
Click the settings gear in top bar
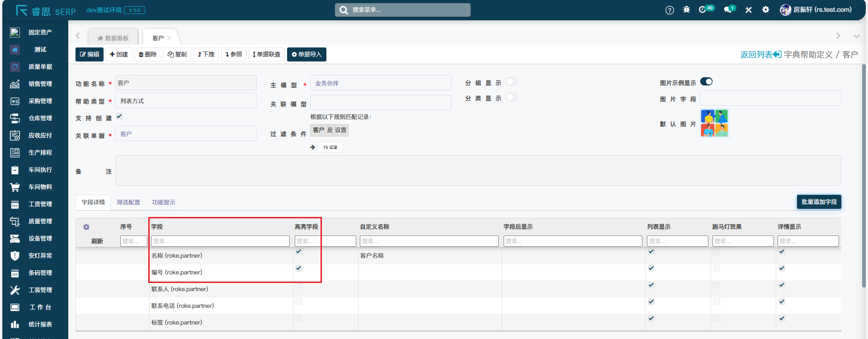[x=765, y=9]
